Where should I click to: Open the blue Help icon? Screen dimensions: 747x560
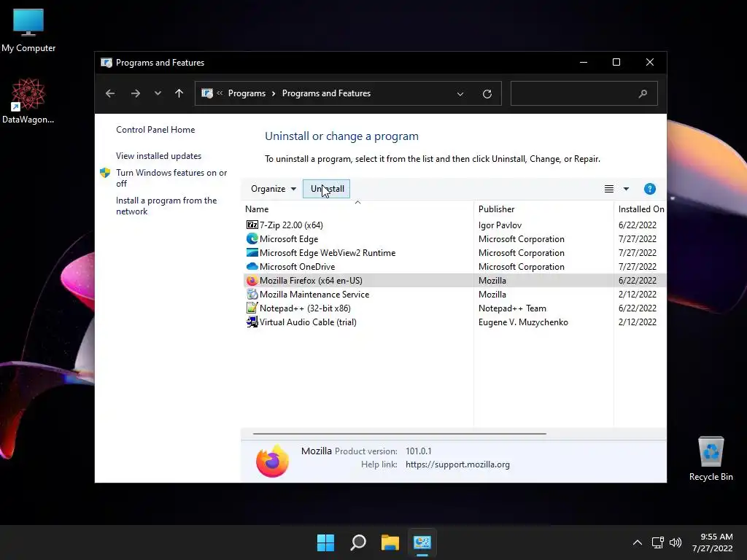point(650,189)
